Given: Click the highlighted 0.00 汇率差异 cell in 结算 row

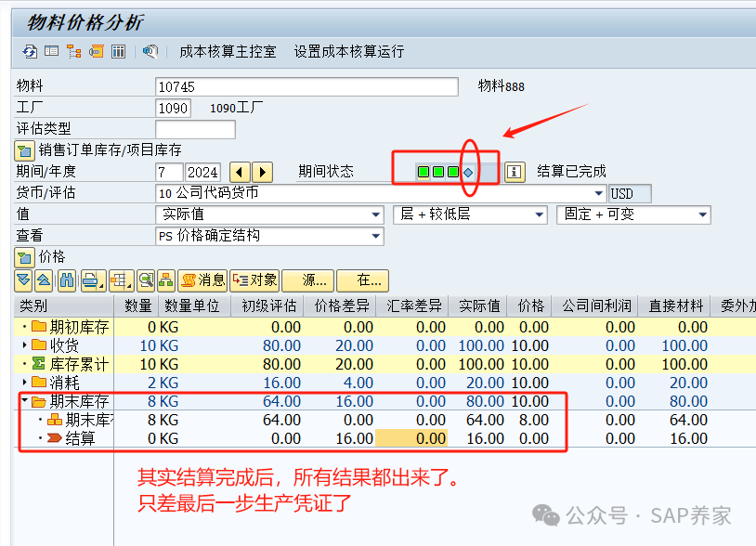Looking at the screenshot, I should 411,438.
